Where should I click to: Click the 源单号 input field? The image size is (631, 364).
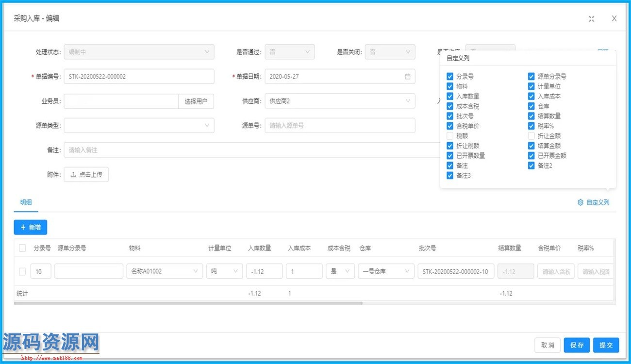(x=340, y=125)
